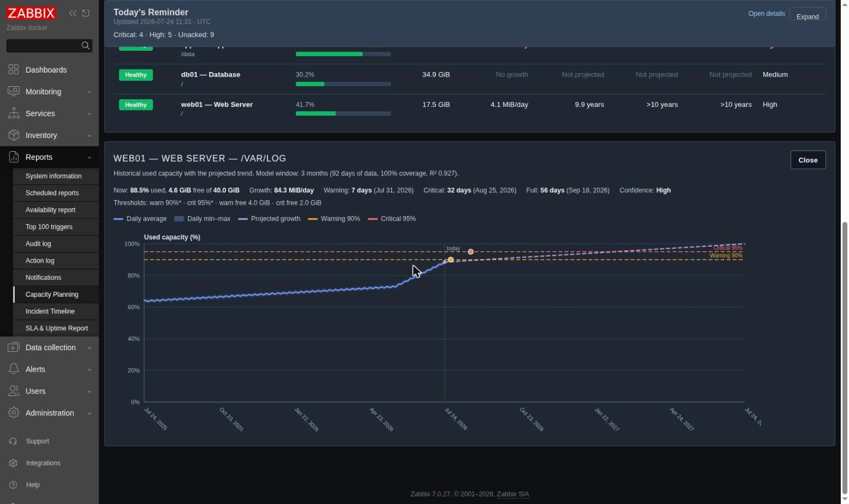Click the Alerts bell icon
The image size is (849, 504).
(14, 369)
